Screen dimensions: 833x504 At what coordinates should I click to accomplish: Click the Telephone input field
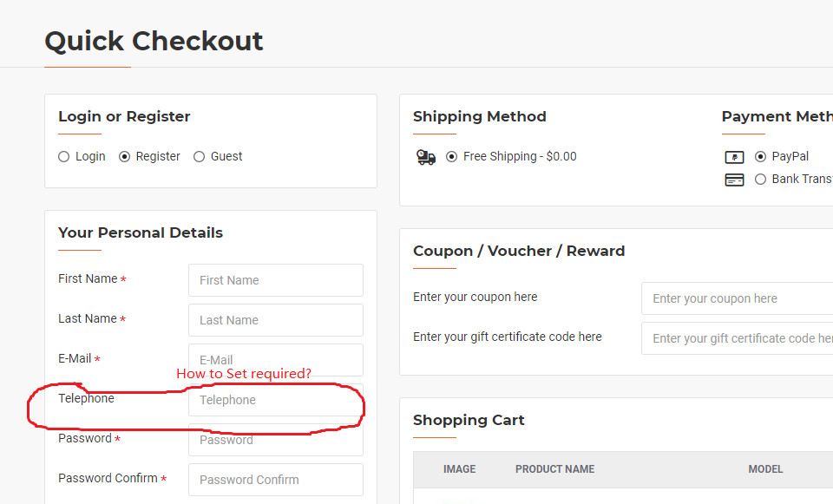click(276, 400)
